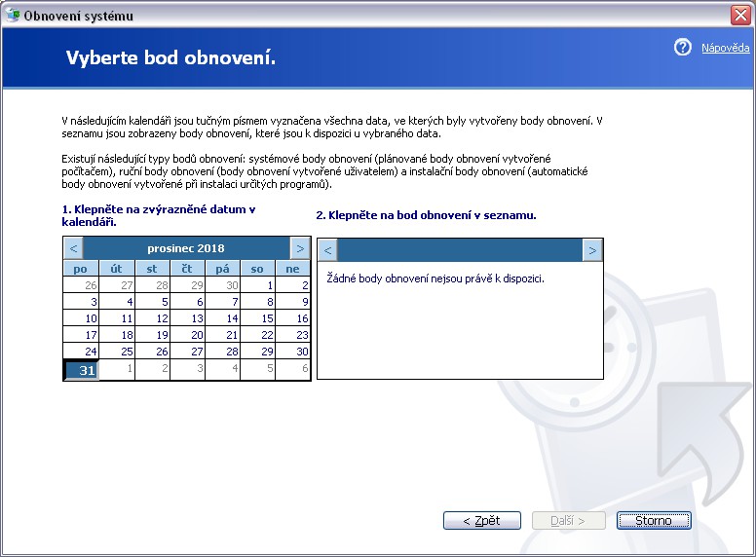Click "Žádné body obnovení nejsou právě k dispozici." message

click(435, 278)
